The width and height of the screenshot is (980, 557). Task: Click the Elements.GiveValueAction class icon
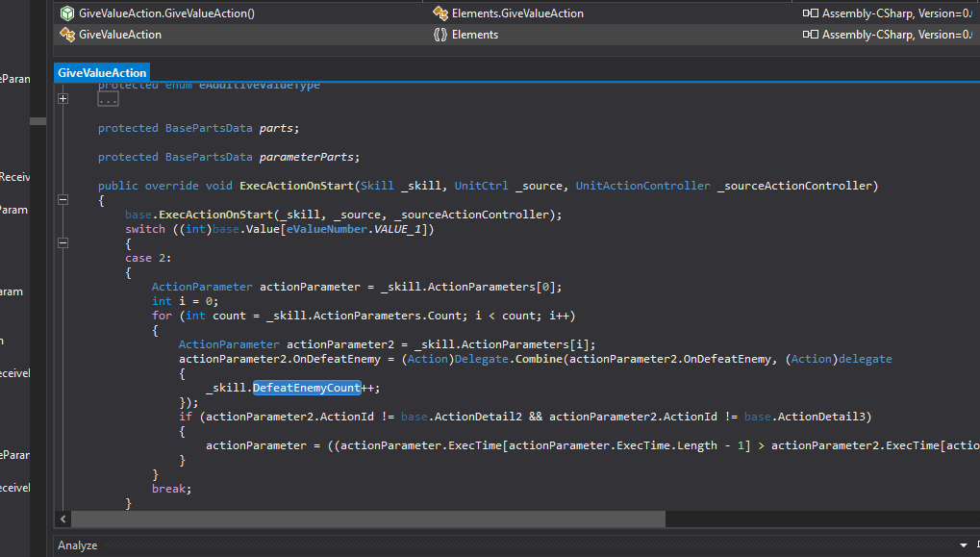[440, 13]
